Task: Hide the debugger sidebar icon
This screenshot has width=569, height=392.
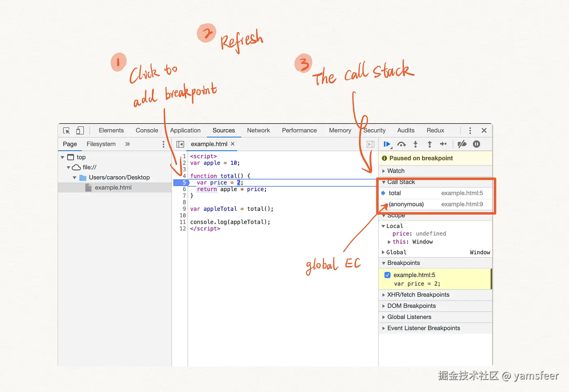Action: point(370,144)
